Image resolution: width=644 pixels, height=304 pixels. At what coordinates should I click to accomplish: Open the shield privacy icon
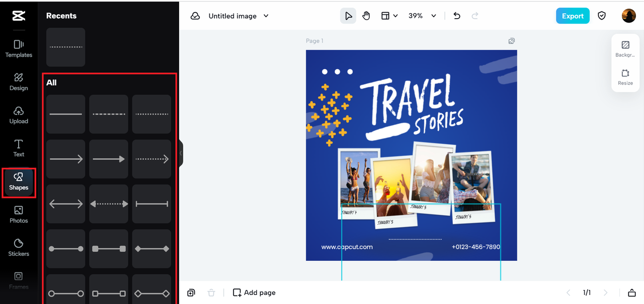[x=602, y=16]
